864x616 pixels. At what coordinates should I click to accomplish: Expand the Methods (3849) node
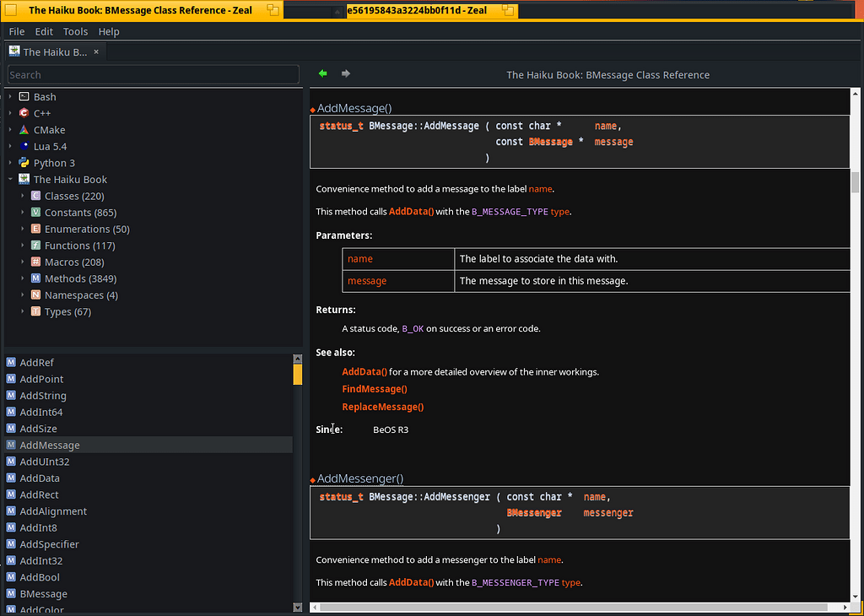pyautogui.click(x=22, y=278)
